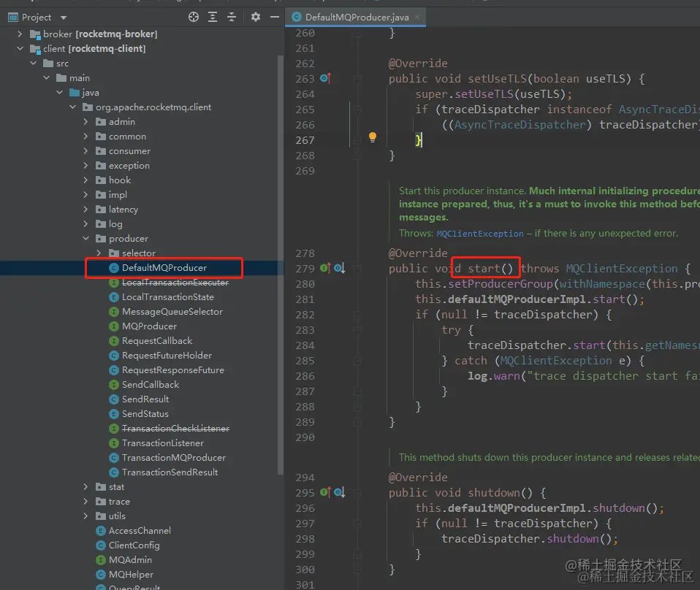Expand the consumer package
Image resolution: width=700 pixels, height=590 pixels.
point(85,151)
